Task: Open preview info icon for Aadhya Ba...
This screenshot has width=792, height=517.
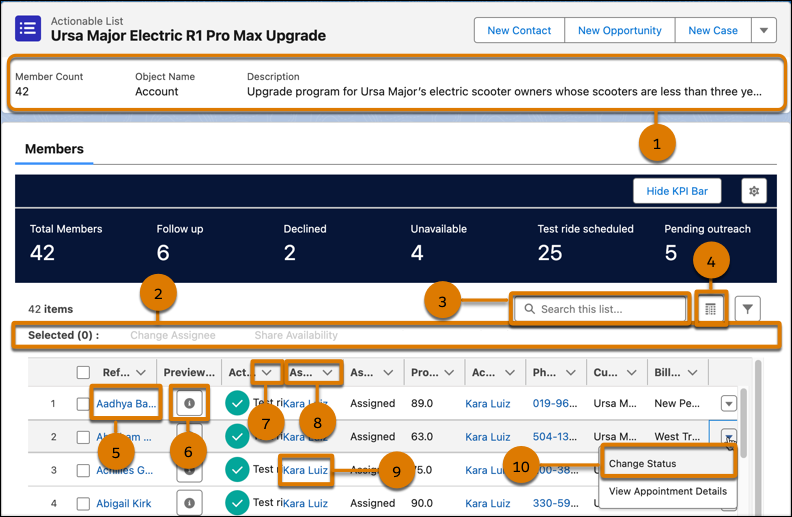Action: pos(189,403)
